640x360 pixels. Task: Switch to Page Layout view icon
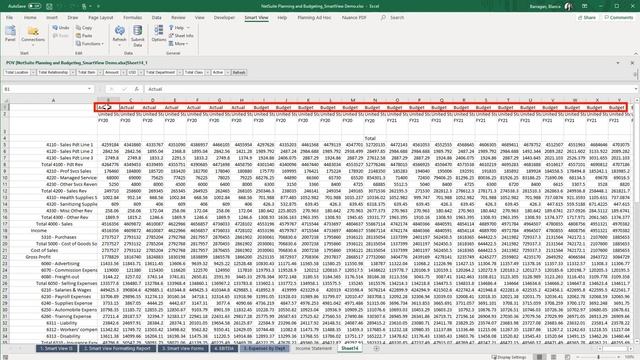(x=553, y=357)
